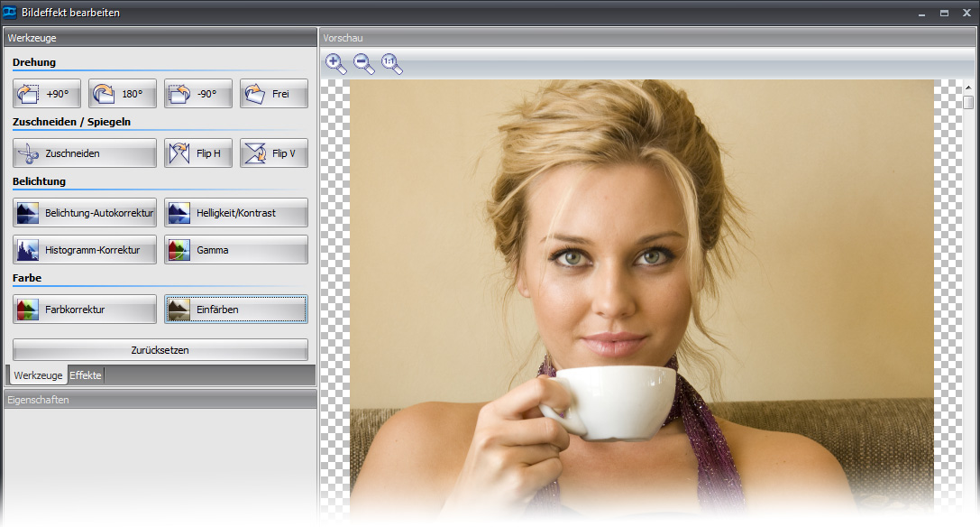
Task: Apply Belichtung-Autokorrektur
Action: click(x=85, y=213)
